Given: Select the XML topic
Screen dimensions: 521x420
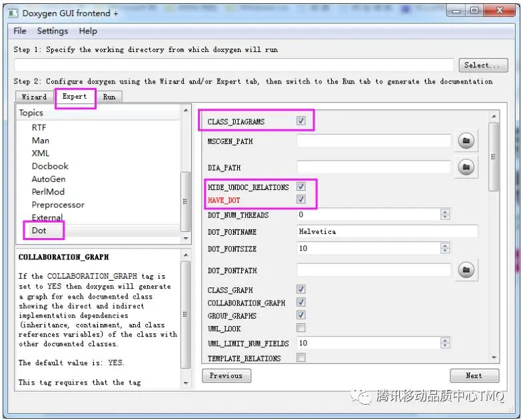Looking at the screenshot, I should pyautogui.click(x=41, y=153).
